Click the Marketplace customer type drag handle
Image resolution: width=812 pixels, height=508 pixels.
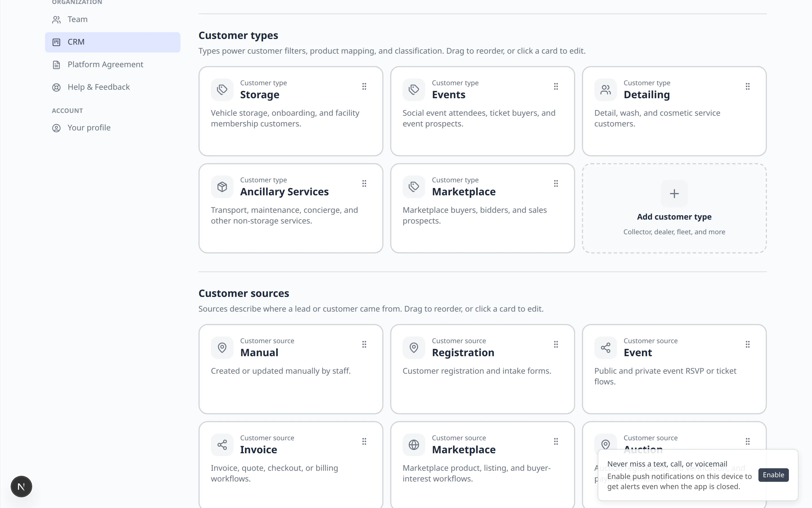556,183
